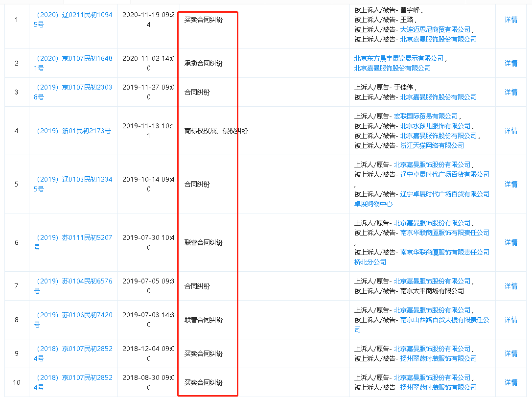This screenshot has width=532, height=400.
Task: Open 扬州翠薇时装服饰有限公司 in row 9
Action: [x=439, y=358]
